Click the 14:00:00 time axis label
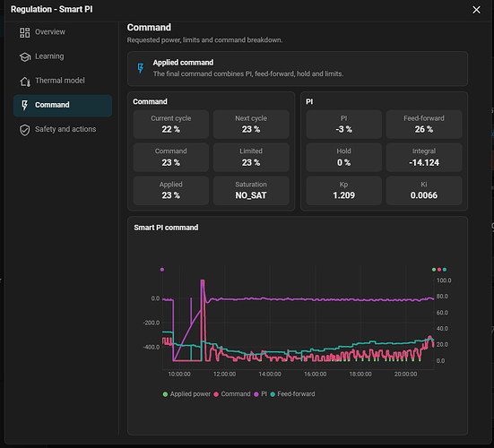The image size is (494, 448). [270, 375]
